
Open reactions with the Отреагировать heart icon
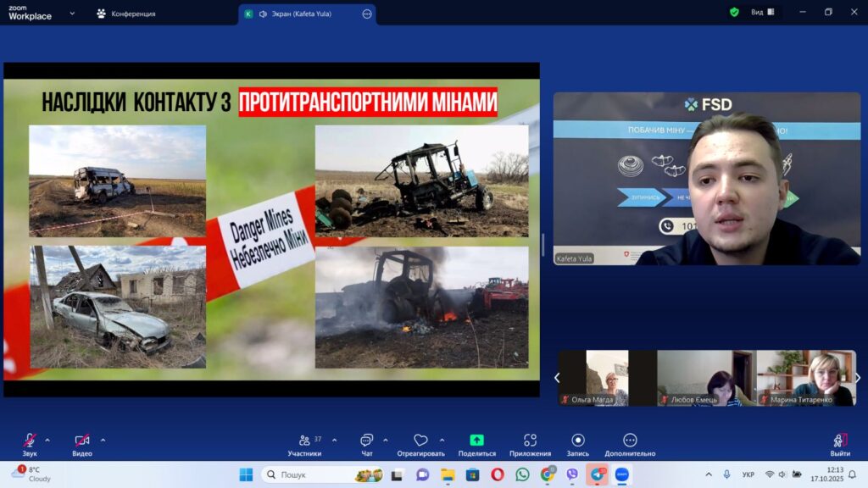420,442
